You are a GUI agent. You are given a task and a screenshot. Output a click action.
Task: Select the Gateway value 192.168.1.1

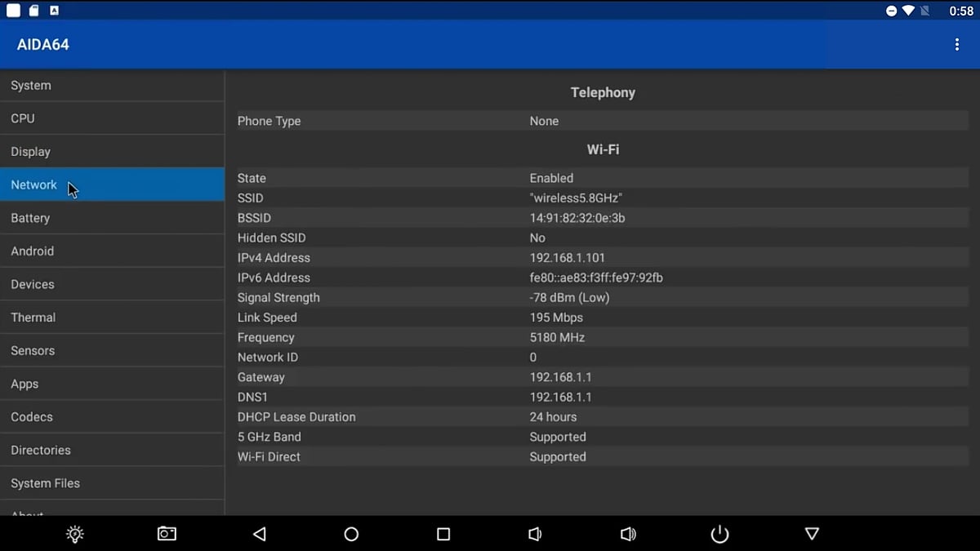560,378
